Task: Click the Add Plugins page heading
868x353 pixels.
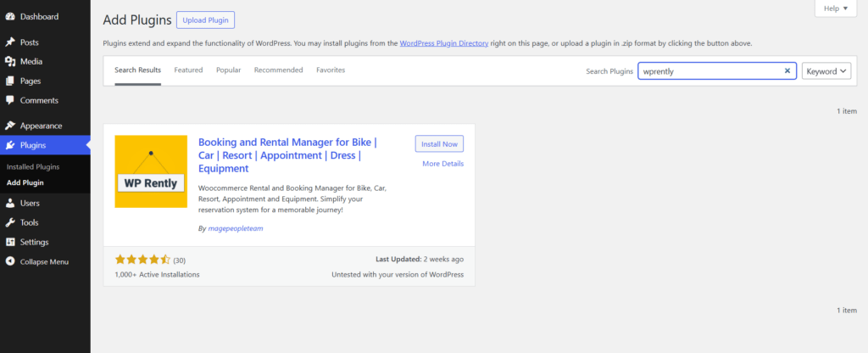Action: [137, 20]
